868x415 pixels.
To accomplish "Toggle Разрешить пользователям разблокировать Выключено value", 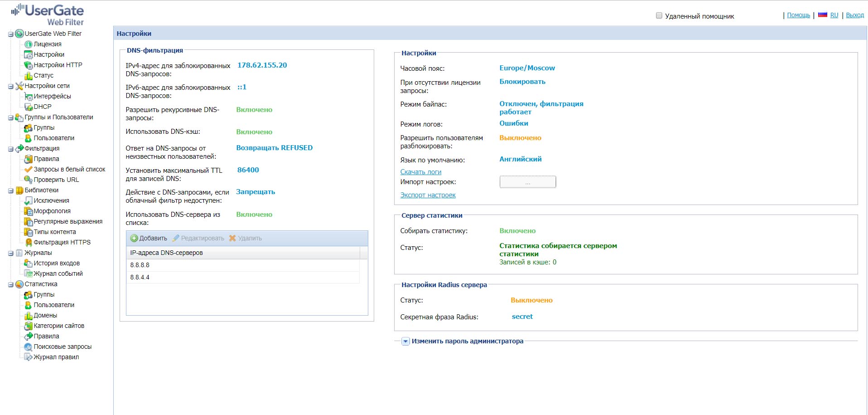I will (520, 138).
